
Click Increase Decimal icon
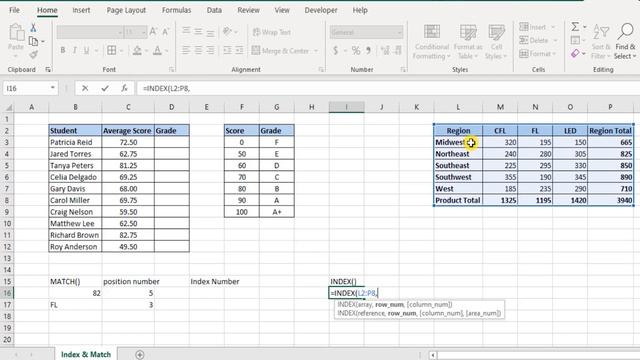[385, 50]
